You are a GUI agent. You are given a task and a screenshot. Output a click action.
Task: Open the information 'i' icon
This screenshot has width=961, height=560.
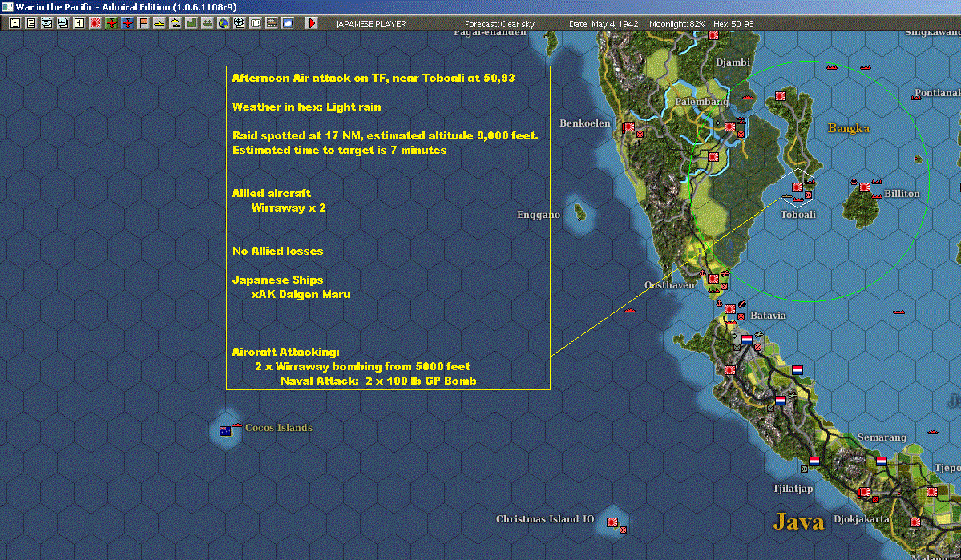pos(79,23)
